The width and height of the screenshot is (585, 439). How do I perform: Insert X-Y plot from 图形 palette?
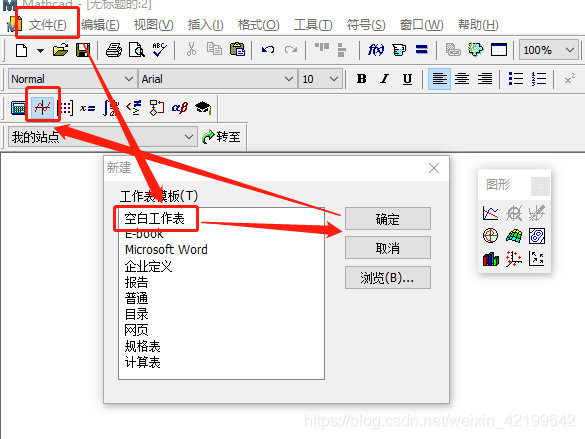click(491, 213)
